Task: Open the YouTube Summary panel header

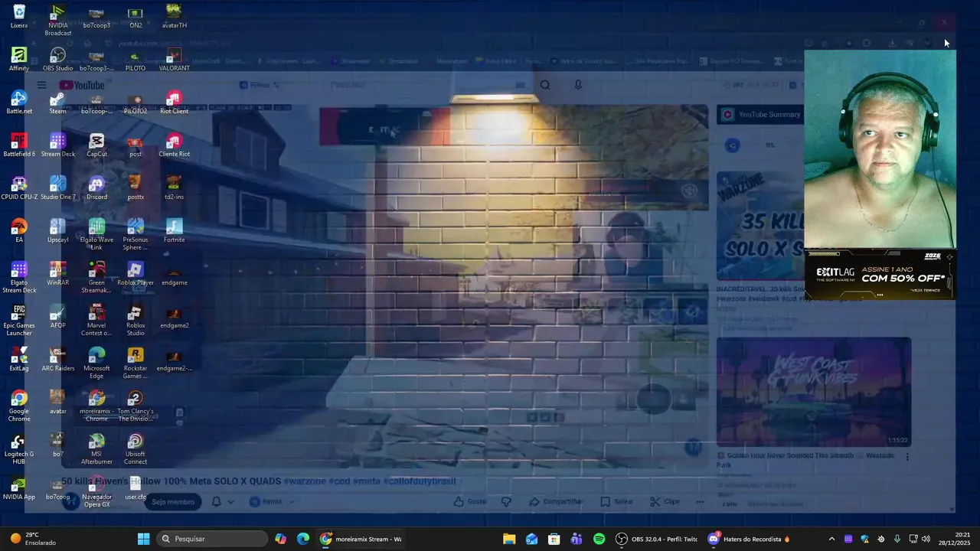Action: [x=761, y=115]
